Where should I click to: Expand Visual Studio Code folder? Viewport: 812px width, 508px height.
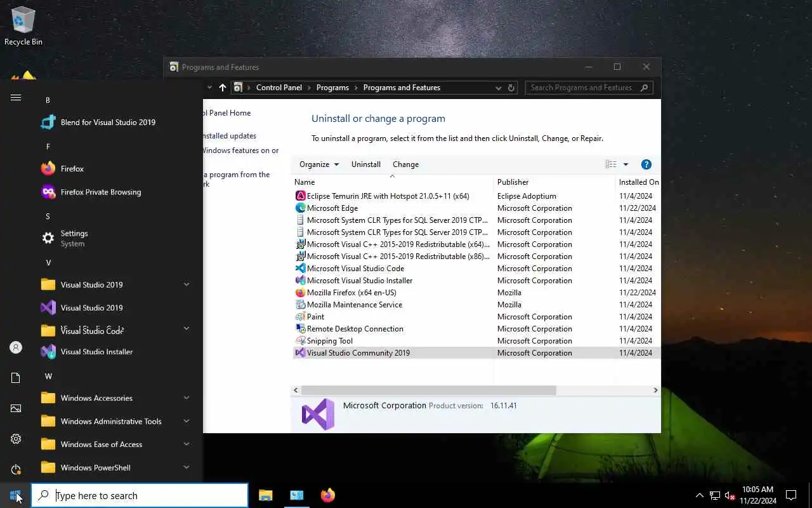coord(187,328)
